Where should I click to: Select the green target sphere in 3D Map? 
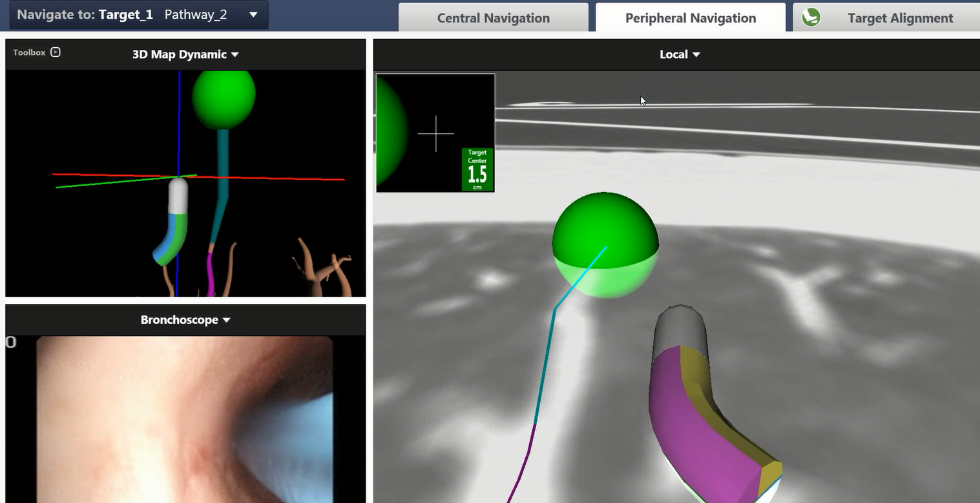coord(224,97)
